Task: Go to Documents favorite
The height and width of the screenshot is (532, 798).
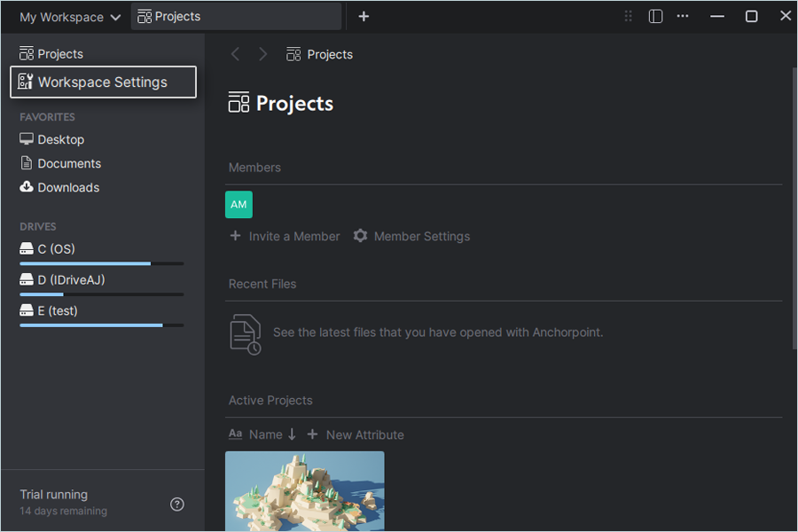Action: [60, 163]
